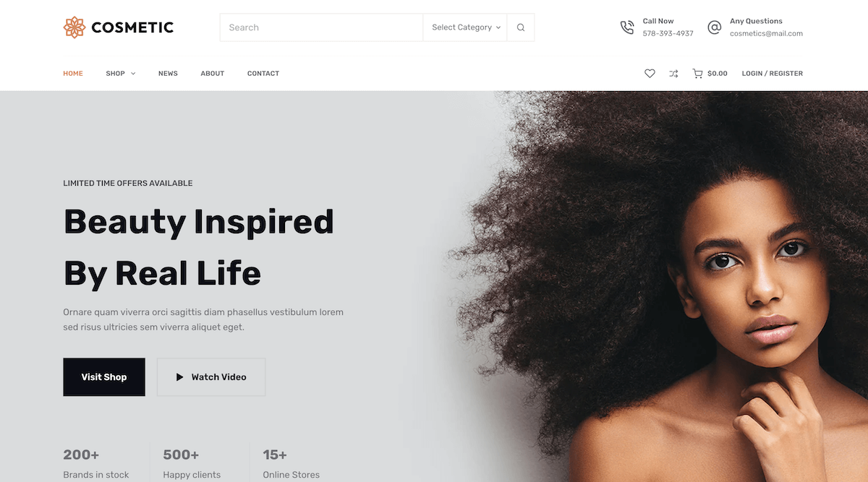Click the Login / Register link

(x=773, y=73)
